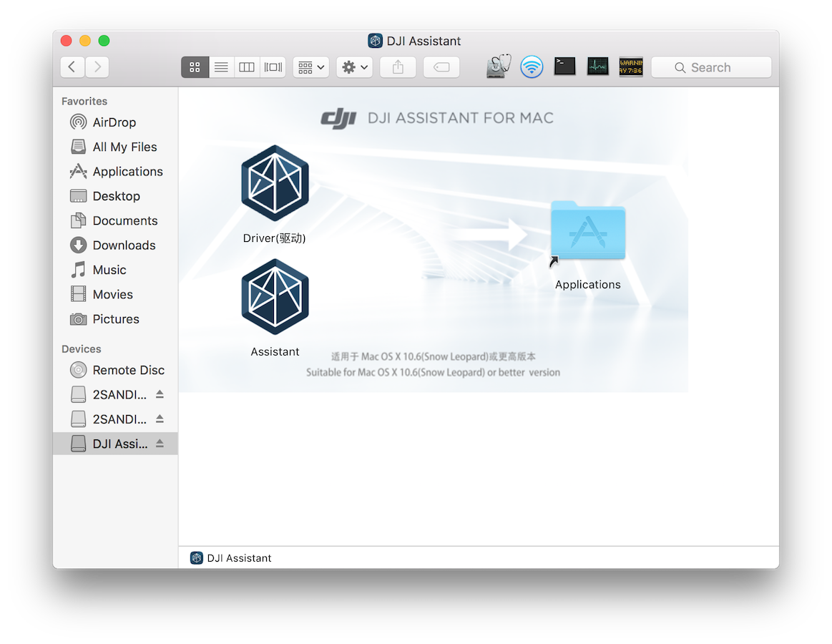Open Activity Monitor from the toolbar
832x644 pixels.
598,67
